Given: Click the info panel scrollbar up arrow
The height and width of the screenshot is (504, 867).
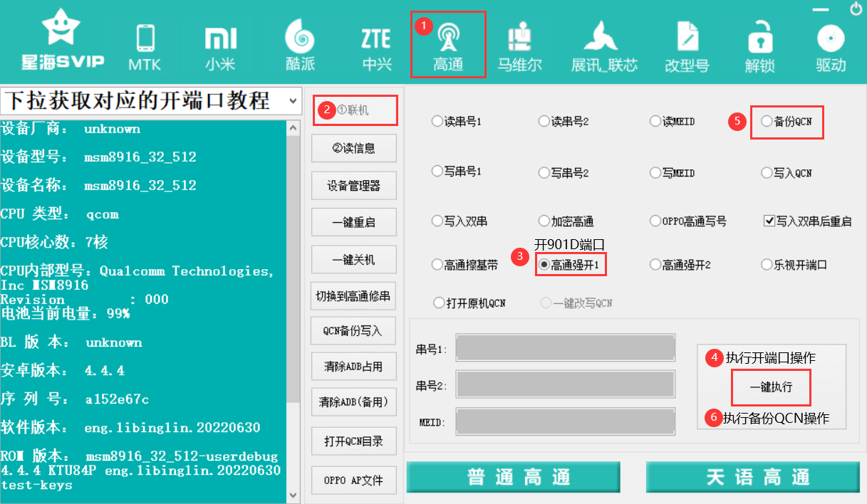Looking at the screenshot, I should (x=294, y=128).
